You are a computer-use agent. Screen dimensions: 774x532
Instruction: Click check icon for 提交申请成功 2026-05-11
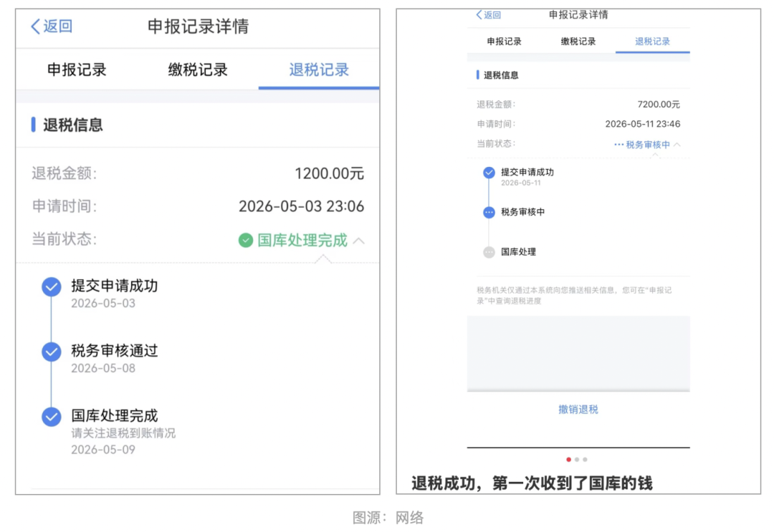pyautogui.click(x=489, y=173)
